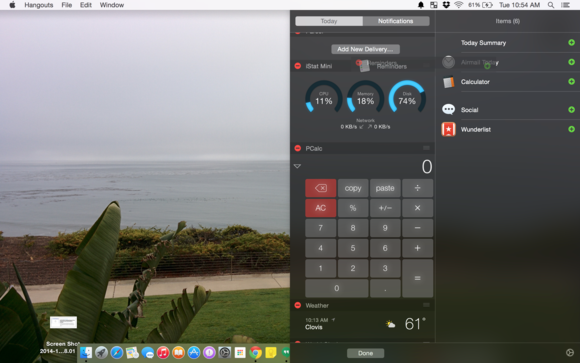The width and height of the screenshot is (580, 363).
Task: Select the Screen Shot desktop file thumbnail
Action: pyautogui.click(x=63, y=322)
